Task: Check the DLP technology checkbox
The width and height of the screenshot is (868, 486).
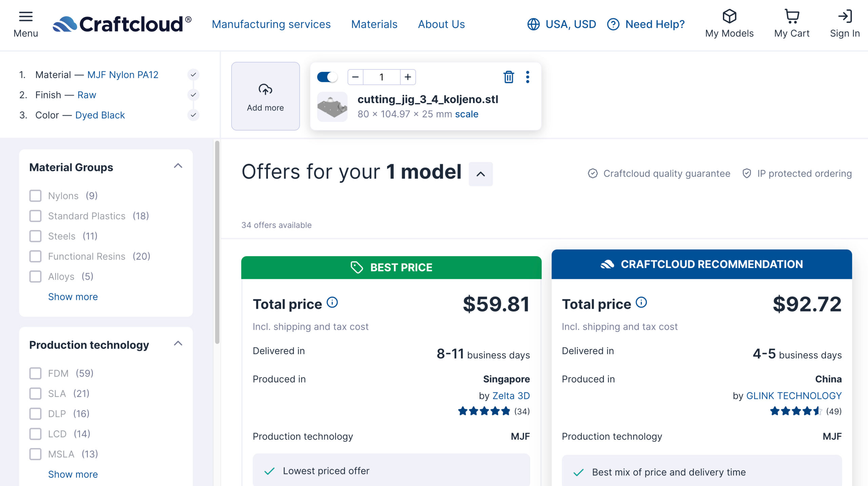Action: tap(35, 413)
